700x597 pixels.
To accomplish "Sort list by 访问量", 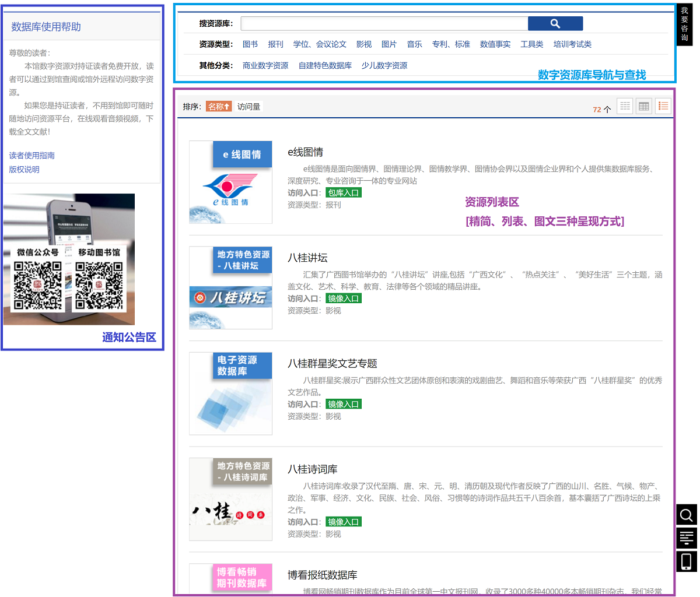I will pyautogui.click(x=249, y=107).
